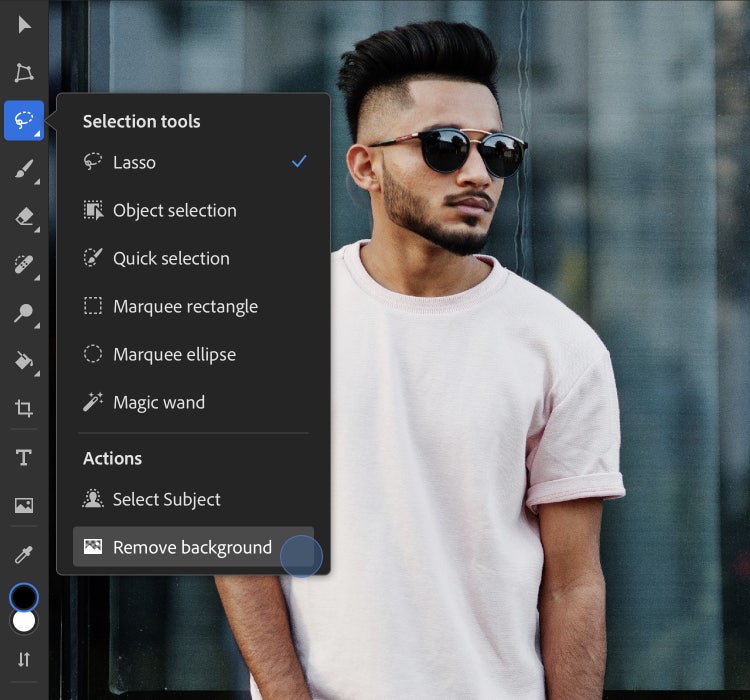Click the Select Subject action
The height and width of the screenshot is (700, 750).
coord(166,499)
